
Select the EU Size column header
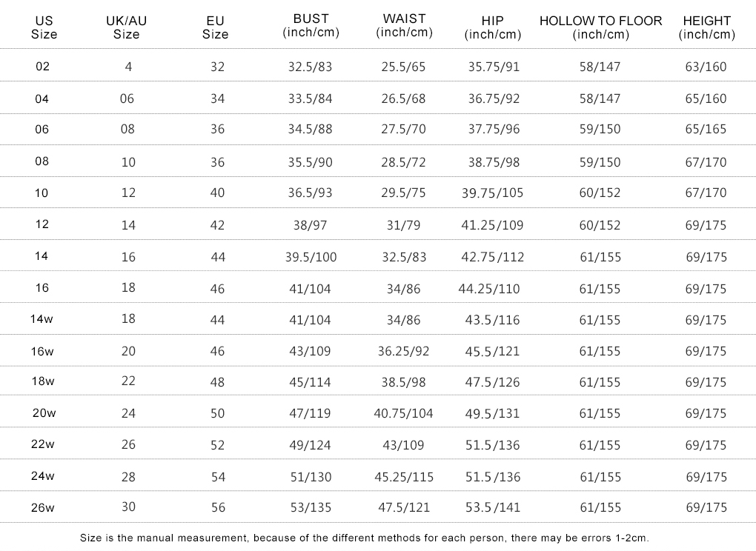(215, 27)
